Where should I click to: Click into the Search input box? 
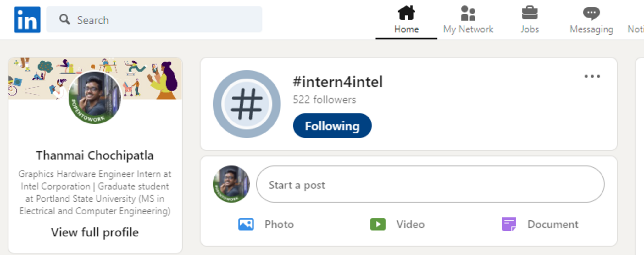(x=164, y=20)
